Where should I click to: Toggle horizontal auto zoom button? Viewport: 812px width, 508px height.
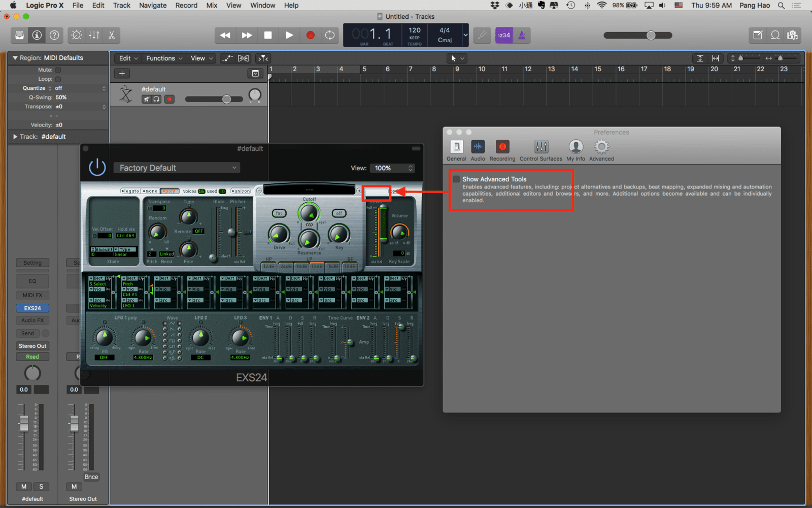[716, 58]
